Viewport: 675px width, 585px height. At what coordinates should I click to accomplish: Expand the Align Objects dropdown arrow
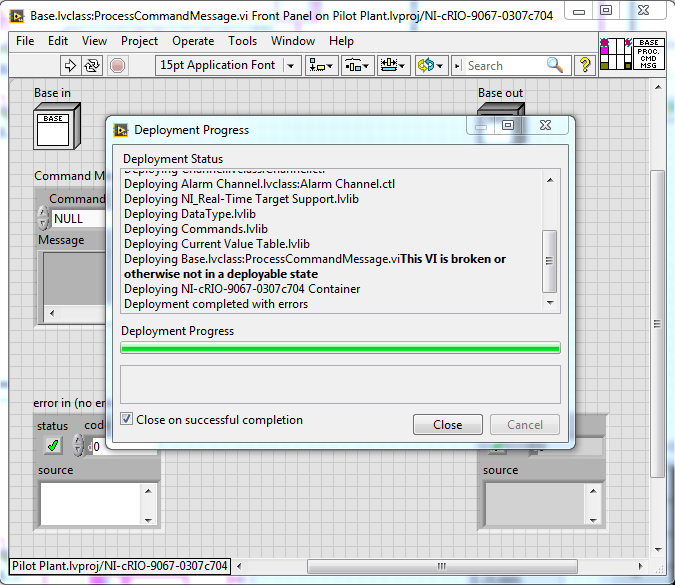click(x=330, y=66)
